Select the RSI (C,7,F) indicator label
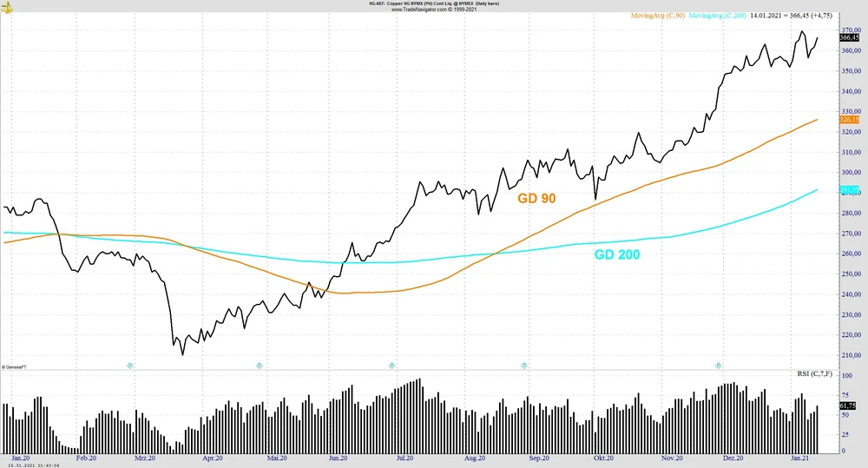 click(x=816, y=373)
